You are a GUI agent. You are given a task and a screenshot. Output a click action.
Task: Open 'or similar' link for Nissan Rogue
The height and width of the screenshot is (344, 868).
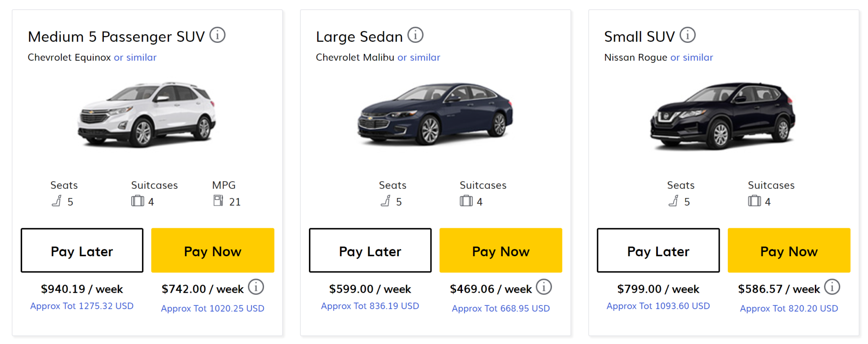(x=691, y=57)
